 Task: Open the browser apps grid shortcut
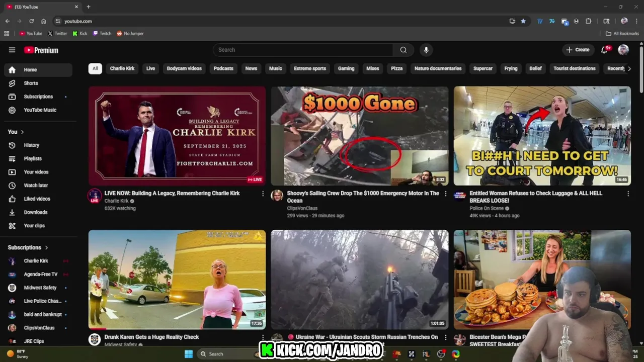tap(7, 34)
